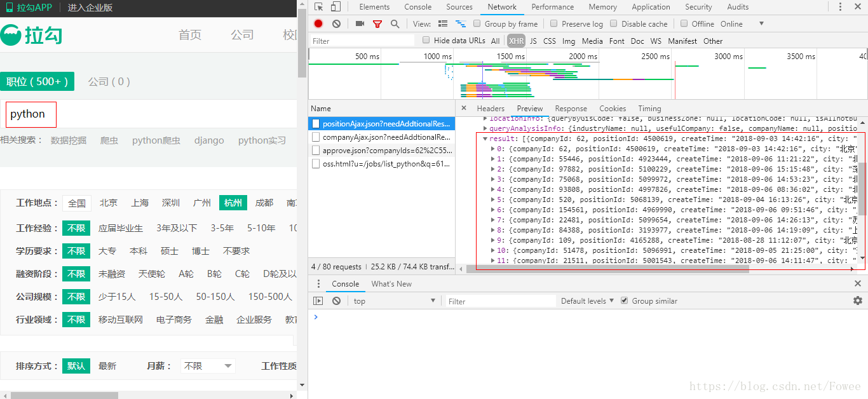Sort jobs by 最新

(107, 366)
